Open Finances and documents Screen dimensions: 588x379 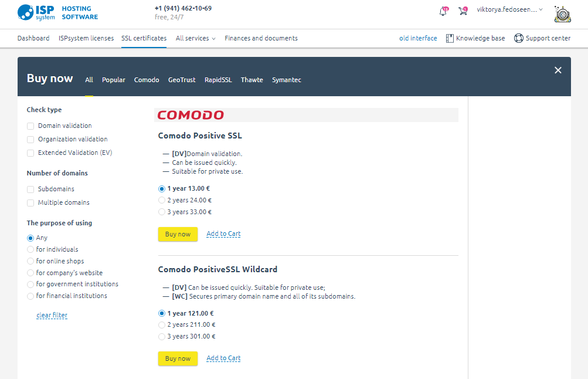click(x=261, y=38)
